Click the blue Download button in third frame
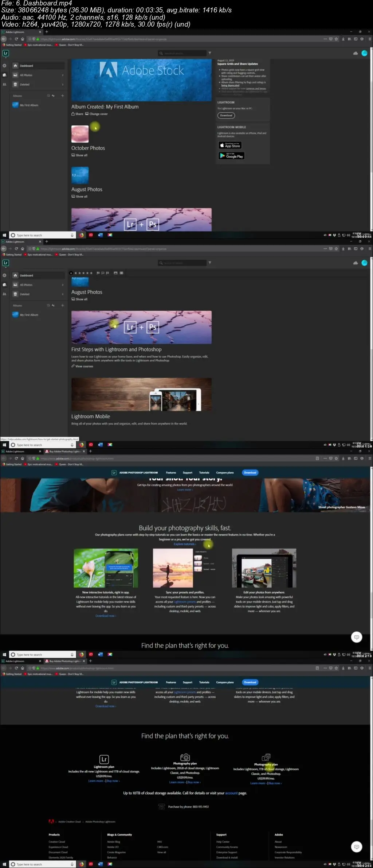This screenshot has height=868, width=373. tap(250, 472)
